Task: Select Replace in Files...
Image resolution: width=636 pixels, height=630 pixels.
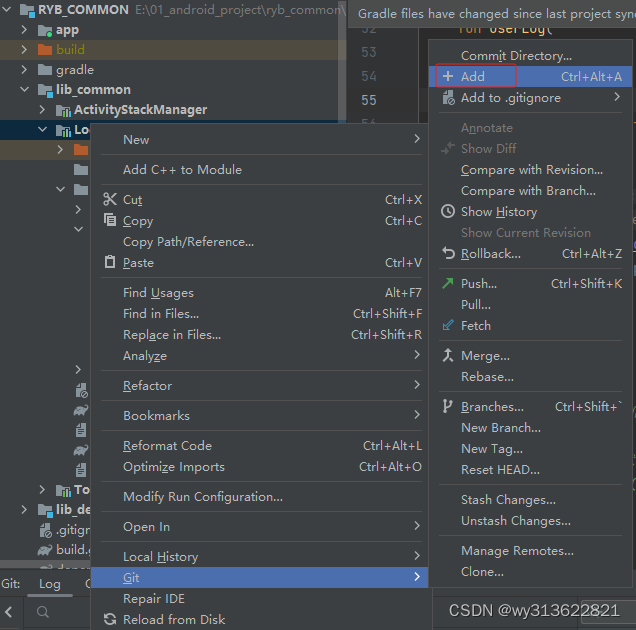Action: [x=261, y=335]
